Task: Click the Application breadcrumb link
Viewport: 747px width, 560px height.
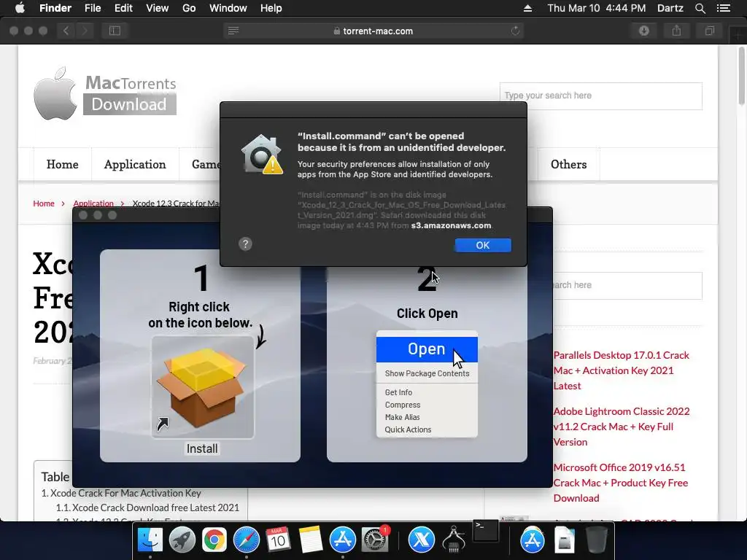Action: 93,203
